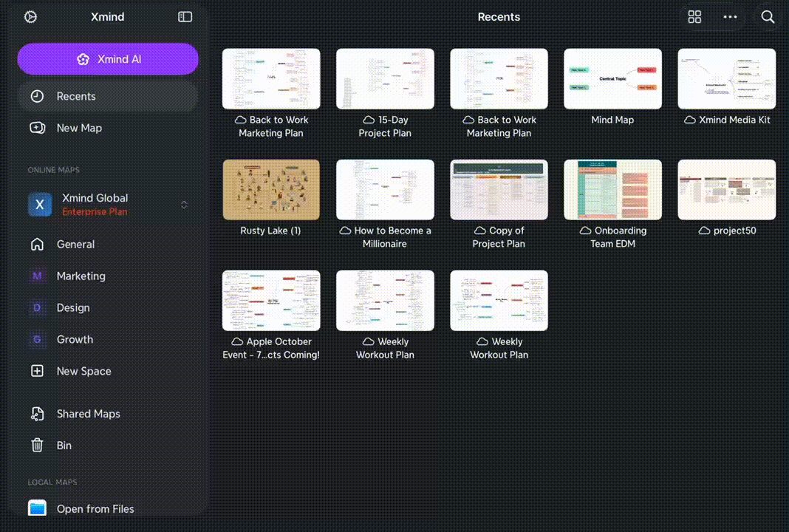Screen dimensions: 789x532
Task: Click the project50 title text
Action: click(x=734, y=231)
